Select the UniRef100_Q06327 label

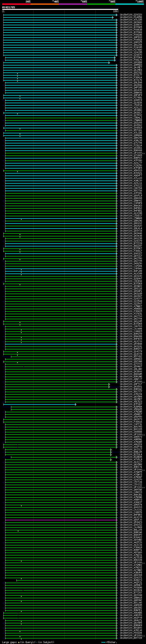(131, 254)
